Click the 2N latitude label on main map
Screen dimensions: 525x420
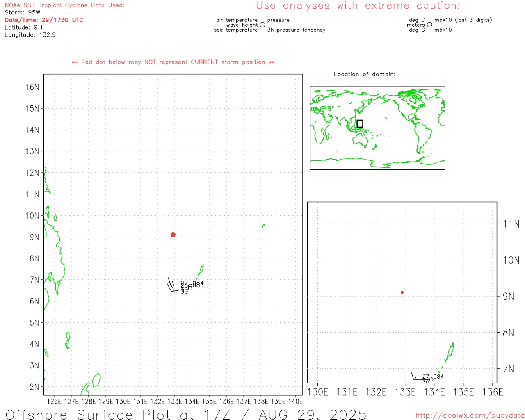(x=34, y=387)
